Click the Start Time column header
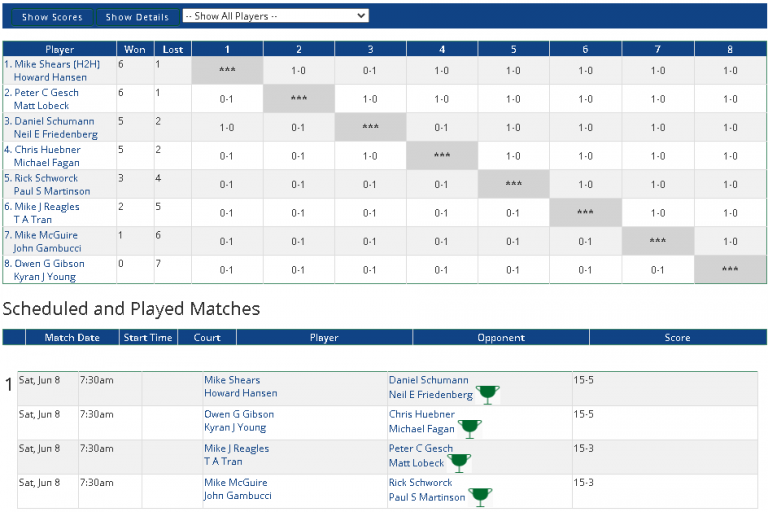The image size is (768, 512). point(148,338)
